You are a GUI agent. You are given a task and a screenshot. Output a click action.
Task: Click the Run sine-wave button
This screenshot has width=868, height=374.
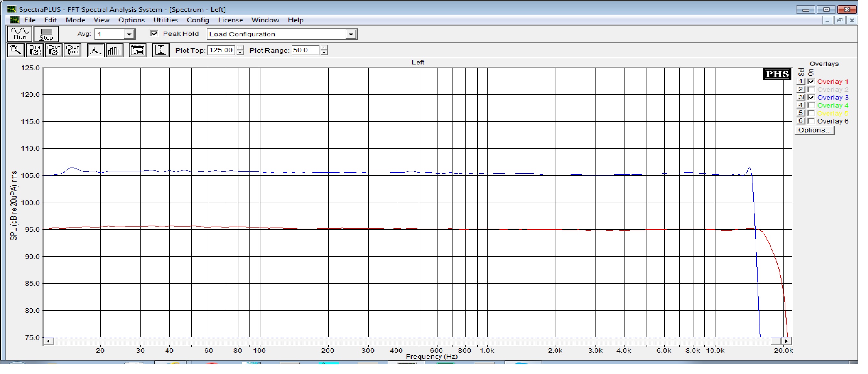tap(19, 34)
